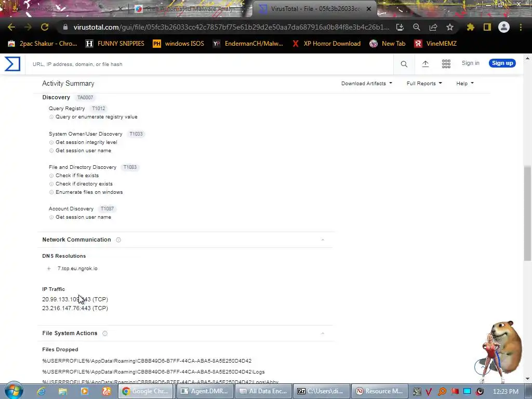
Task: Open Chrome three-dot menu
Action: [521, 27]
